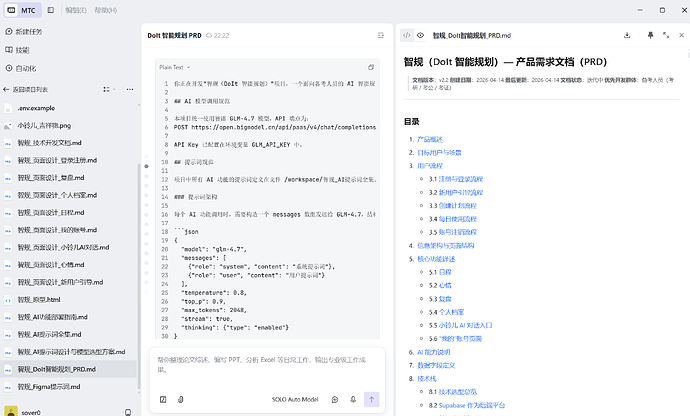
Task: Jump to 数据字段定义 in contents
Action: tap(436, 365)
